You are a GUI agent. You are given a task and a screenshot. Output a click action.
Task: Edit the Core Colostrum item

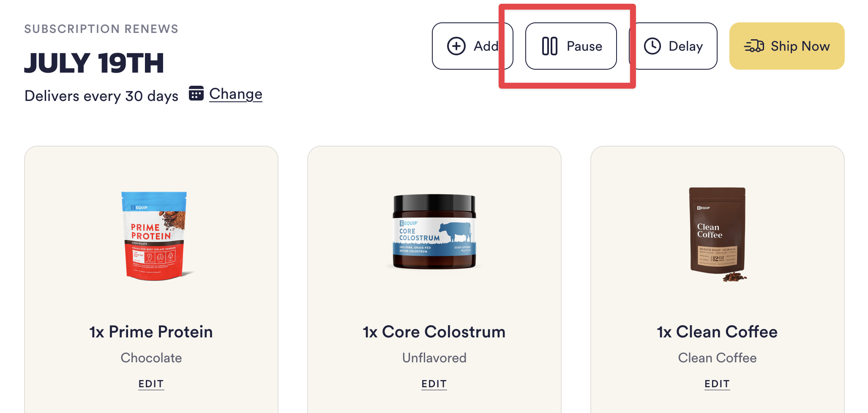[x=434, y=384]
